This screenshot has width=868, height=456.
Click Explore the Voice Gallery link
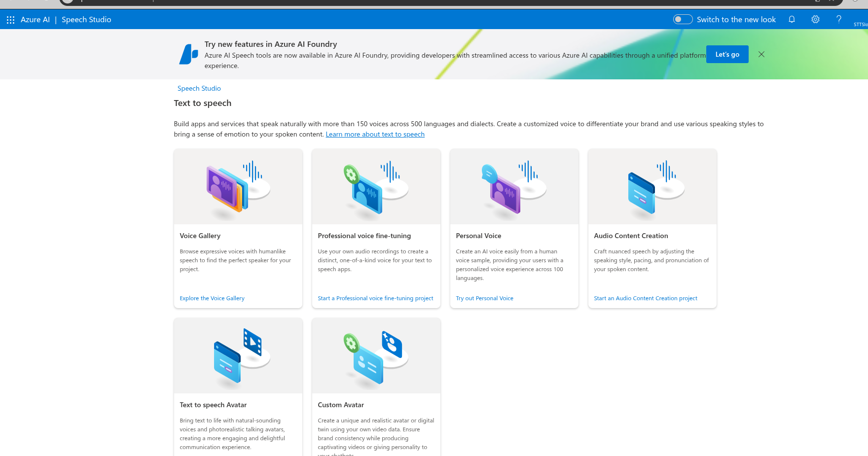212,298
